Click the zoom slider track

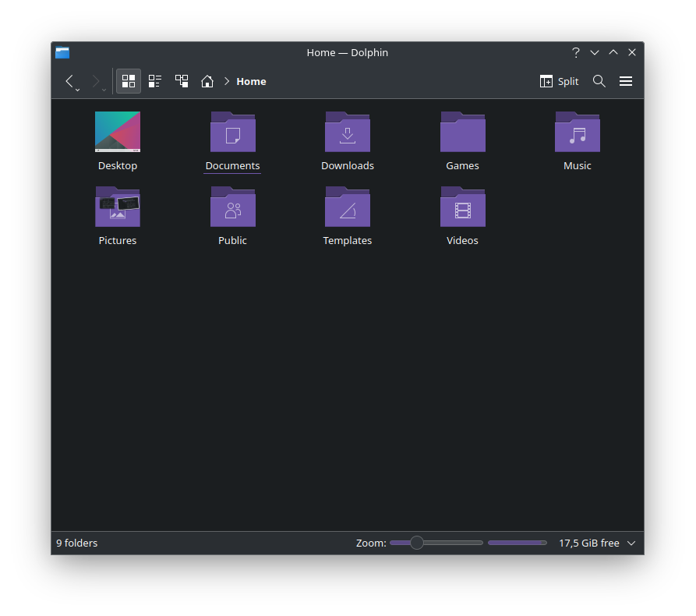point(436,543)
